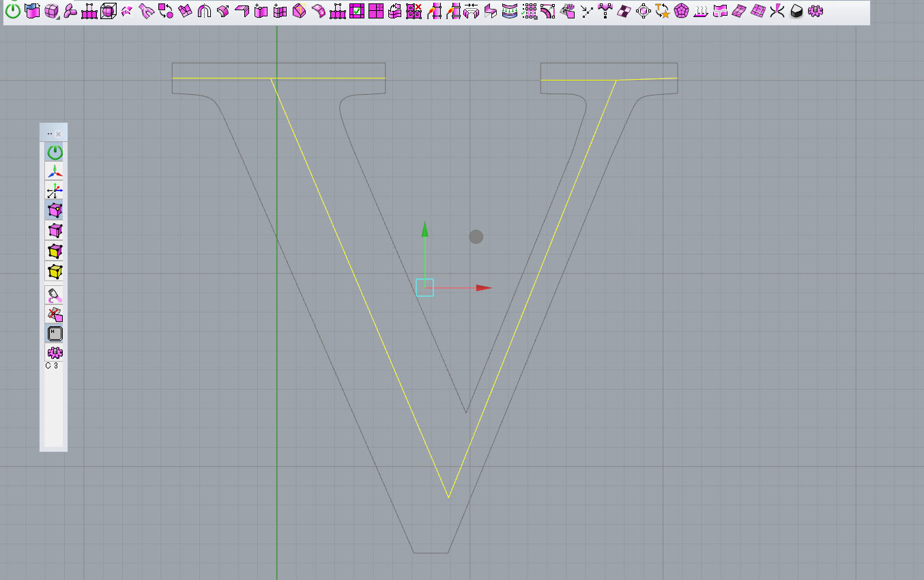Select the layered surface with green down arrows
Image resolution: width=924 pixels, height=580 pixels.
(x=509, y=12)
